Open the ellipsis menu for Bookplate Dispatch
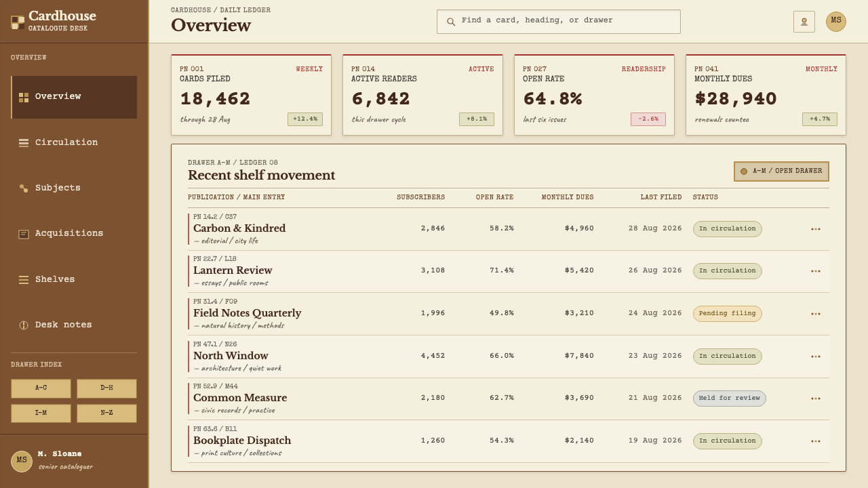 pos(816,441)
